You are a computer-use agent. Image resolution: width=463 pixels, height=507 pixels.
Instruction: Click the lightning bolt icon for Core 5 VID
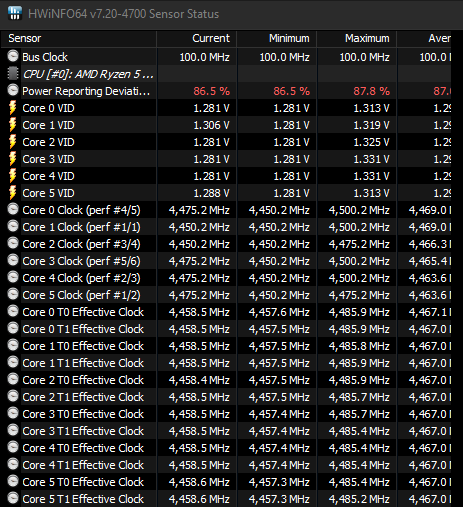pos(13,193)
